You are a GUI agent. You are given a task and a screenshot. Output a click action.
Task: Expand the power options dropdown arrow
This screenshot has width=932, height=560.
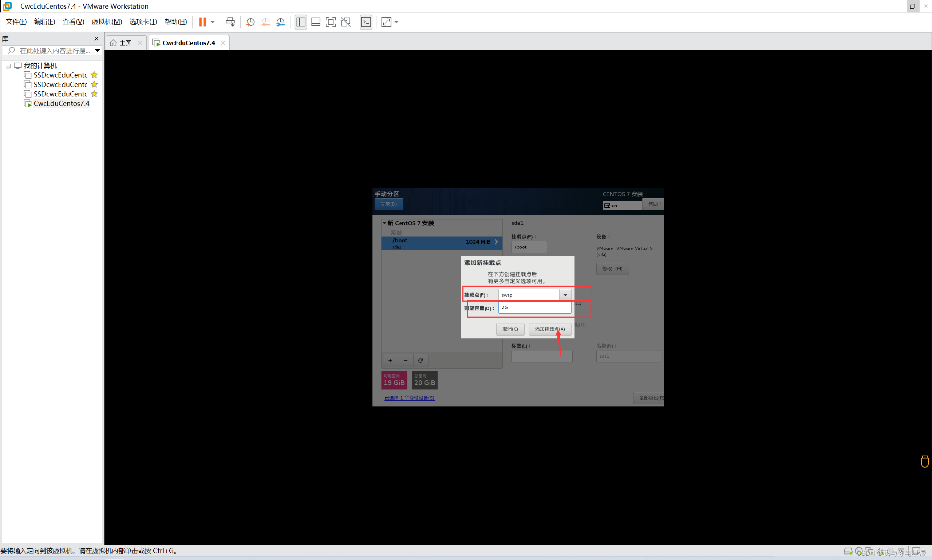click(213, 22)
